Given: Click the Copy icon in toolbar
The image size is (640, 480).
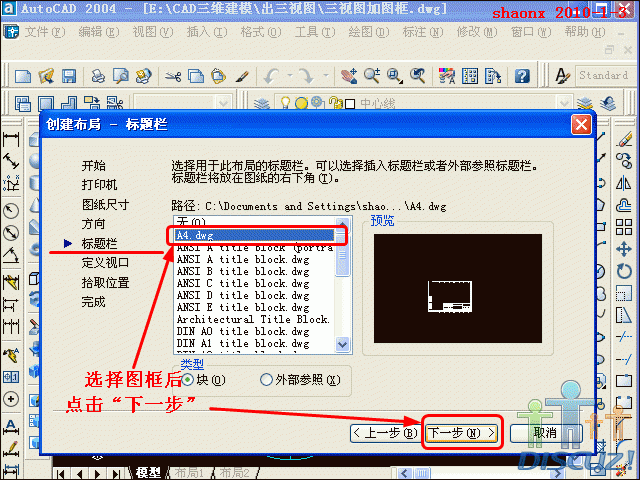Looking at the screenshot, I should click(x=196, y=76).
